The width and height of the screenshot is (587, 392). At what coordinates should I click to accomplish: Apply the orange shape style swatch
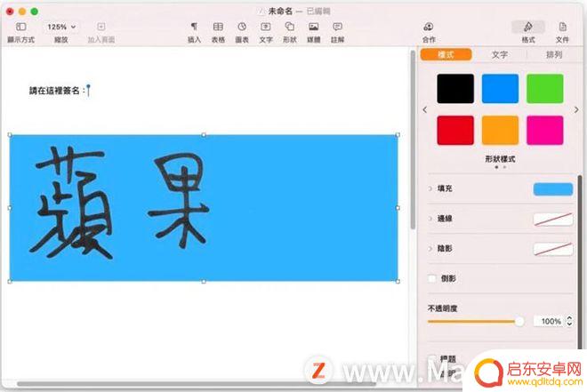[500, 130]
